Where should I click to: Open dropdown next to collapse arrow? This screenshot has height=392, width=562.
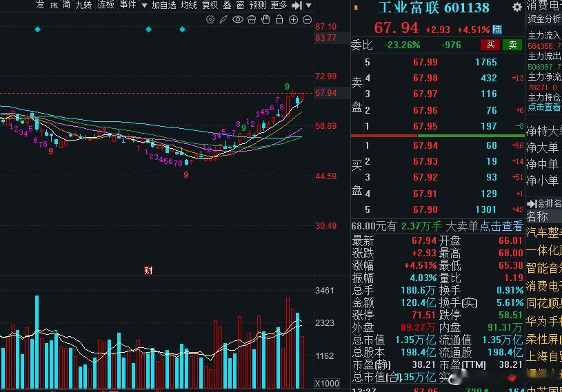pyautogui.click(x=309, y=6)
